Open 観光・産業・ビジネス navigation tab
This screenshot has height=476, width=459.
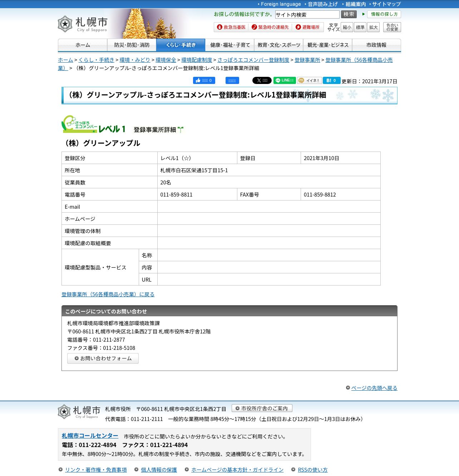tap(328, 45)
